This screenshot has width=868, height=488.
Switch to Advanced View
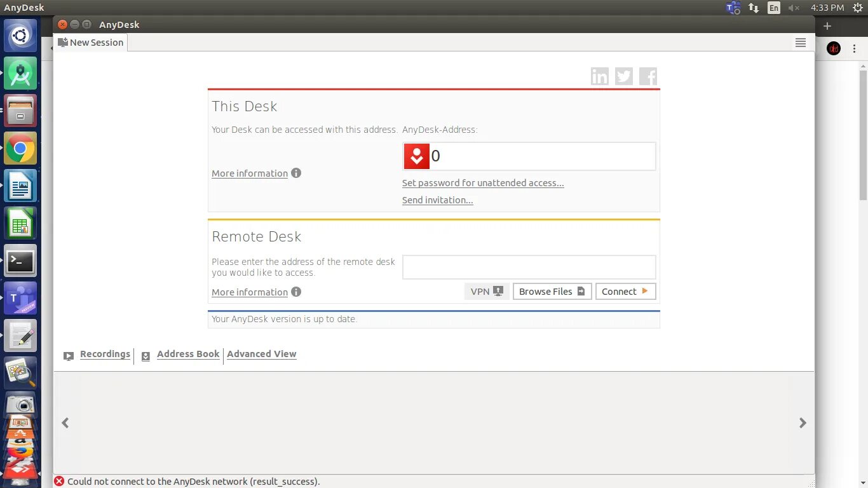pyautogui.click(x=262, y=354)
